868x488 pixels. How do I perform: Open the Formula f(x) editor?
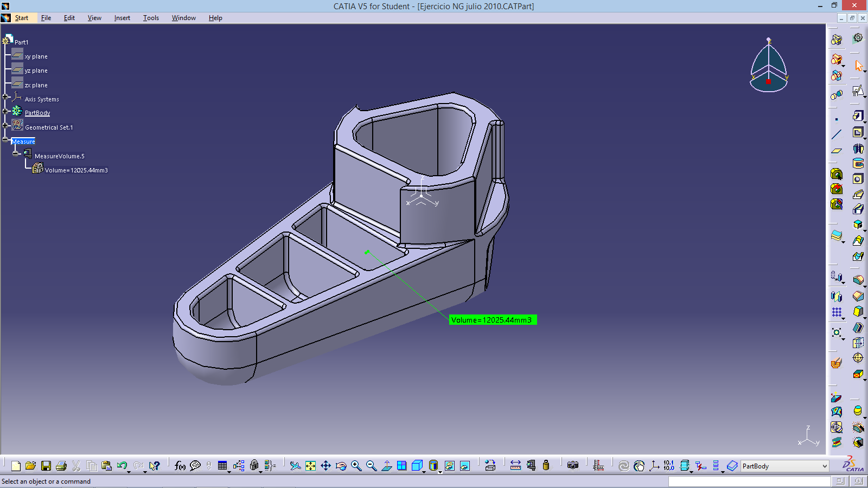click(180, 466)
